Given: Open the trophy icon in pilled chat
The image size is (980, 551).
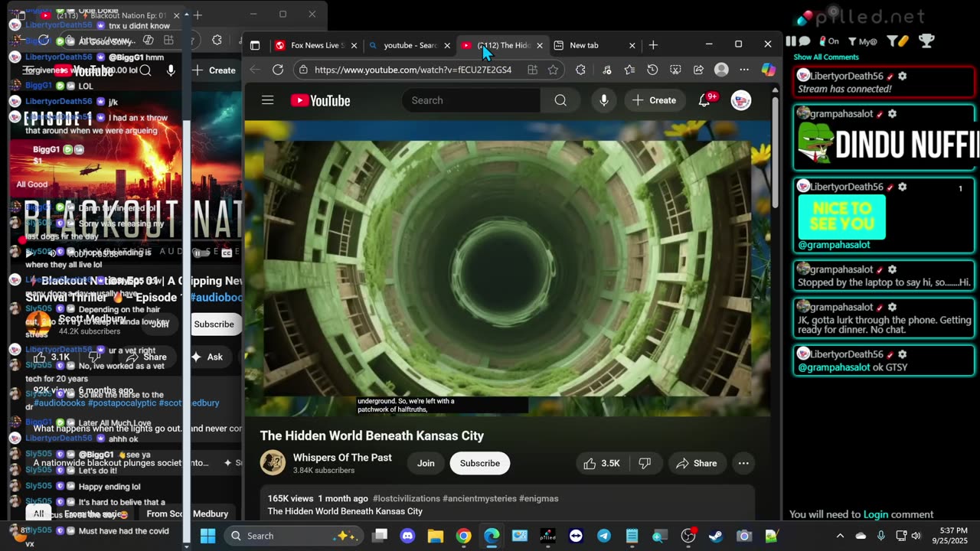Looking at the screenshot, I should (x=926, y=41).
